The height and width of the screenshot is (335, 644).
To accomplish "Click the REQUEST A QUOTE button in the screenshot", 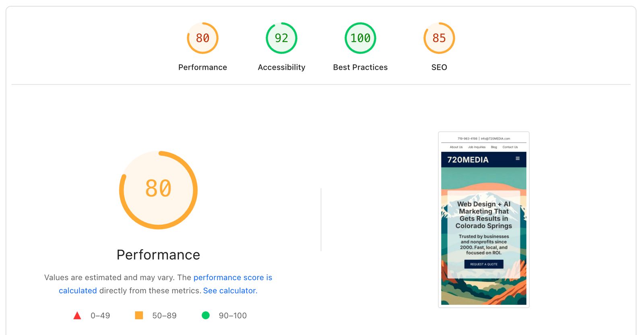I will [484, 264].
